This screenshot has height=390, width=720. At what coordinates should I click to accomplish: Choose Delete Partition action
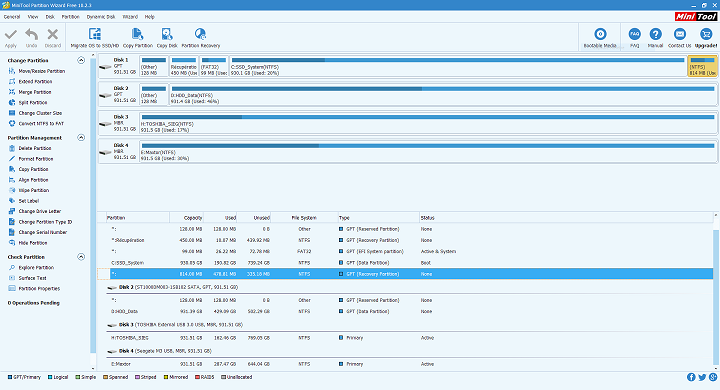(30, 148)
